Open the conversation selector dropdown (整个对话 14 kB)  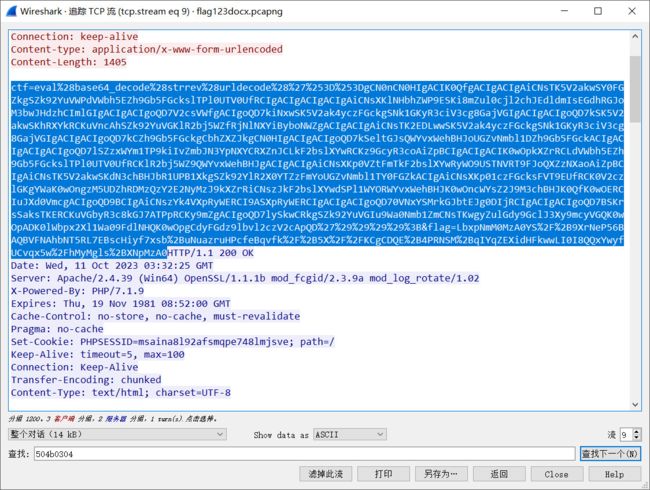click(x=117, y=434)
